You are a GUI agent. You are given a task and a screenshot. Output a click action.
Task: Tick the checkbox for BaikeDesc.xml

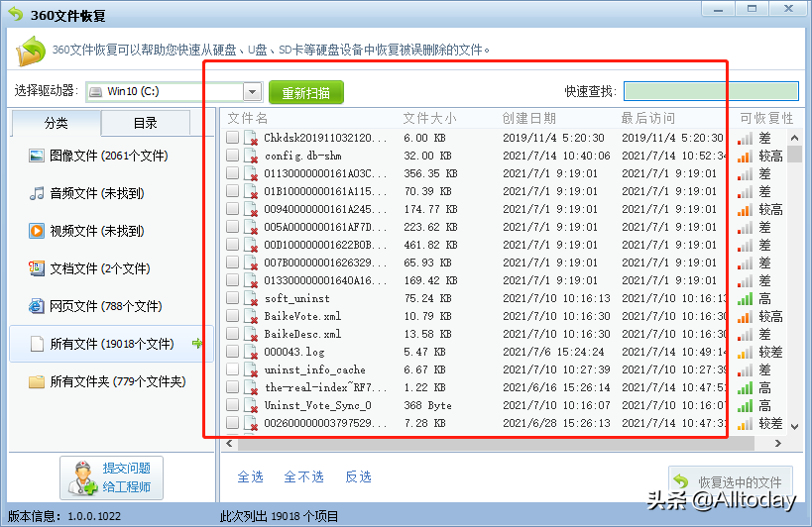[233, 333]
